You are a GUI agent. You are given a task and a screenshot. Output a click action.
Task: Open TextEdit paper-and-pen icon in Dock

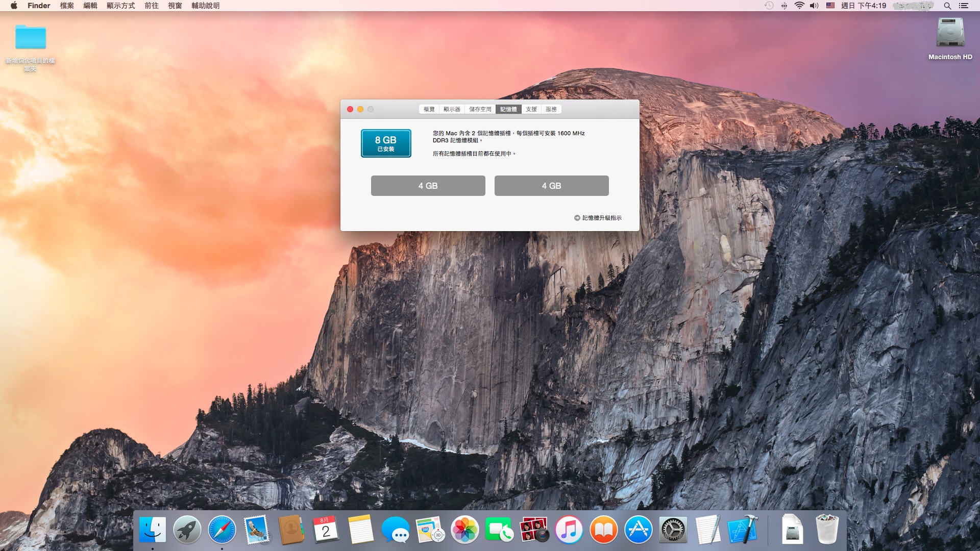click(x=708, y=530)
